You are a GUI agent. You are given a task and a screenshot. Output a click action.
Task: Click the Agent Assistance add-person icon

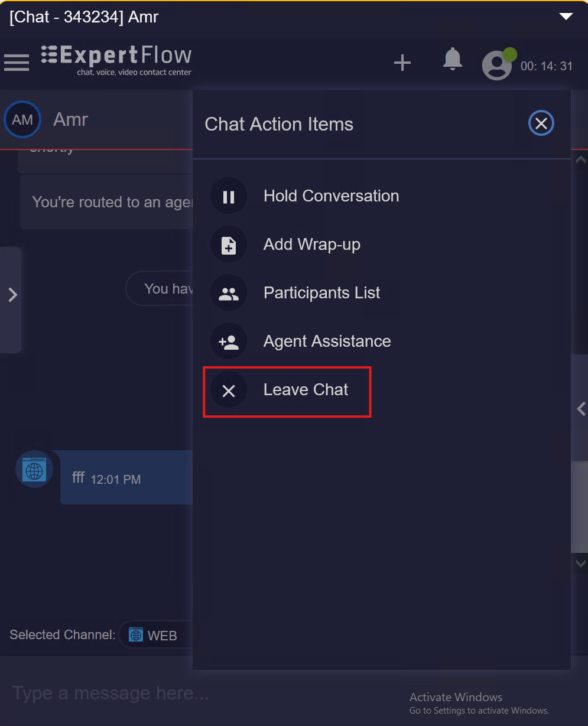[229, 341]
